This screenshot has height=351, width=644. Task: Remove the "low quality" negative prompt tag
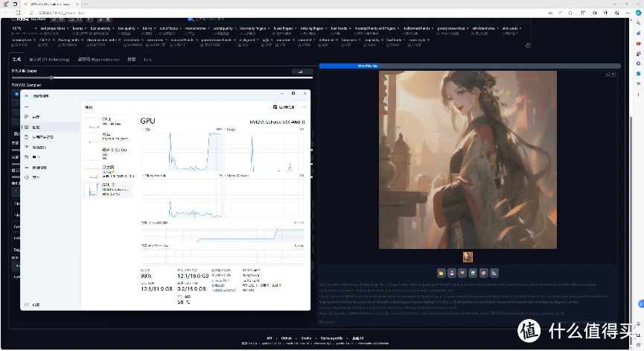pos(138,28)
